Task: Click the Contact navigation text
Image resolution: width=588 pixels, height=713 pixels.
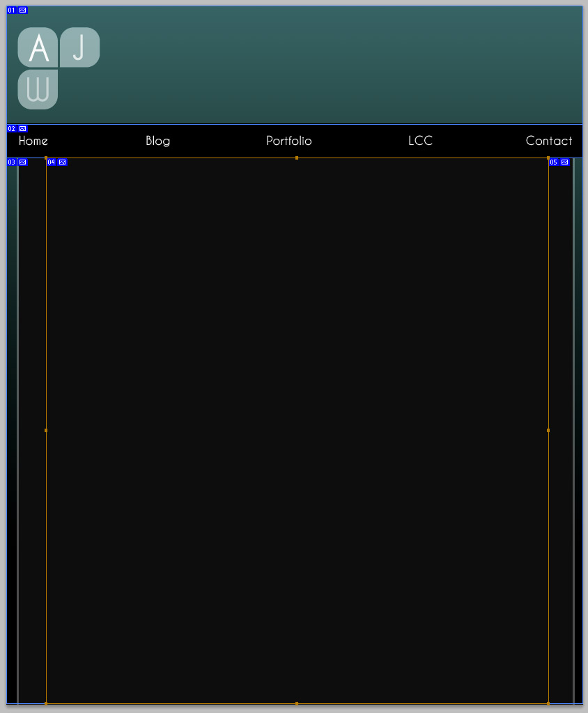Action: click(x=549, y=141)
